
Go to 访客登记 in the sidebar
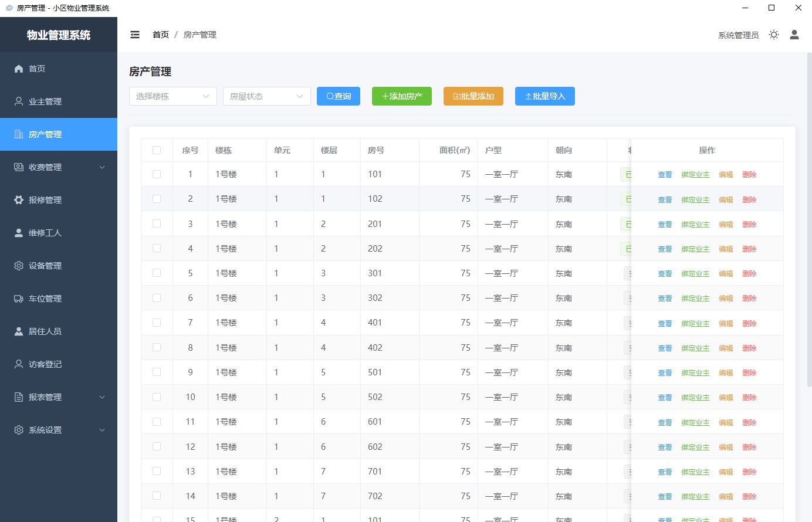(45, 364)
